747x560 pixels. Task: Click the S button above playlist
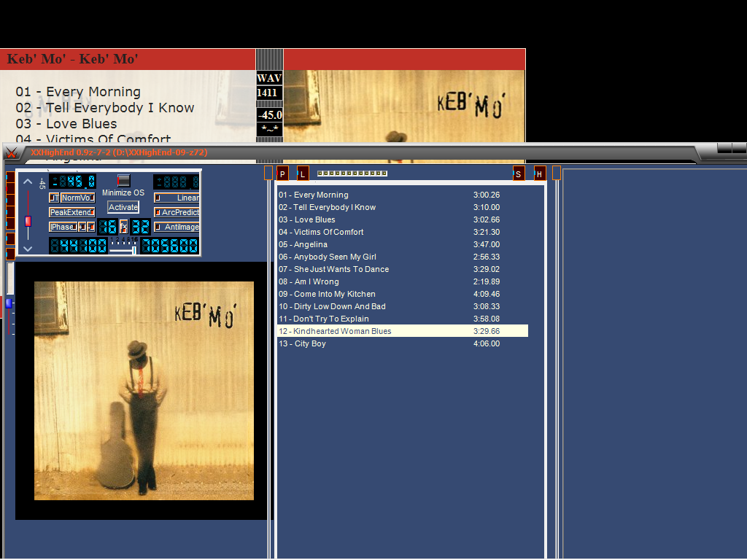point(519,174)
